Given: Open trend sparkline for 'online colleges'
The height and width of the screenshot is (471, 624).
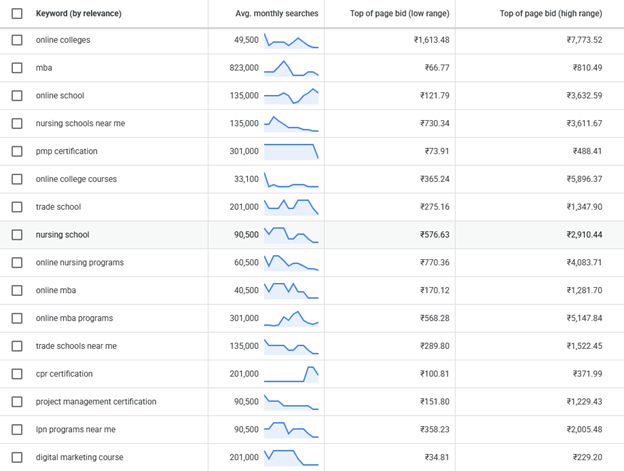Looking at the screenshot, I should pyautogui.click(x=291, y=41).
